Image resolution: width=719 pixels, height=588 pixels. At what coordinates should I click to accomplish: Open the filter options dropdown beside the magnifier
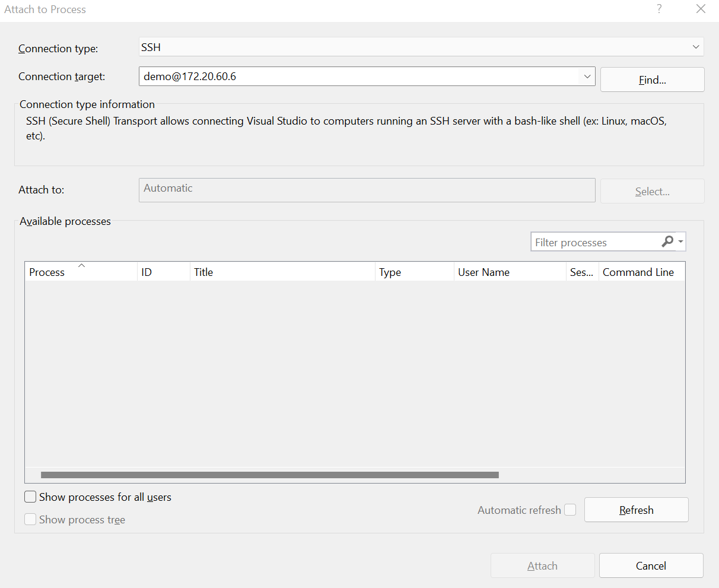(x=680, y=241)
